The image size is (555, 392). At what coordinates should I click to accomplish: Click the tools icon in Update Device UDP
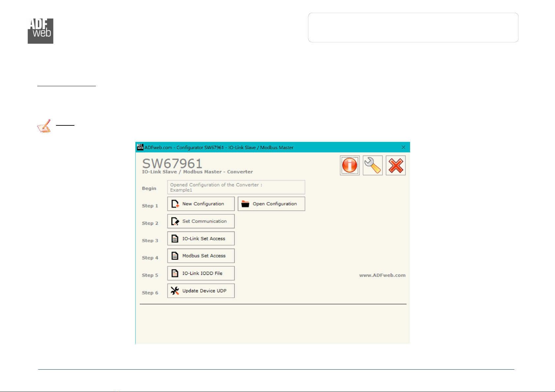tap(175, 291)
